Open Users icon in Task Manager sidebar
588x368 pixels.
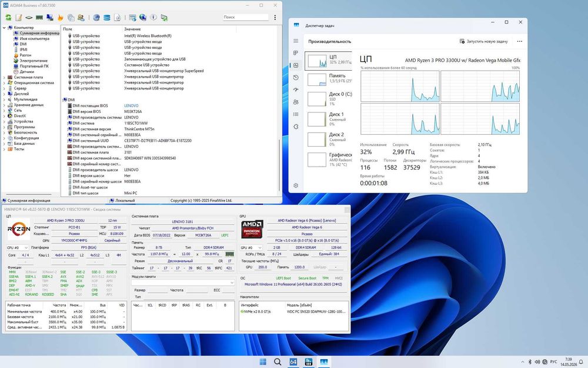tap(296, 102)
